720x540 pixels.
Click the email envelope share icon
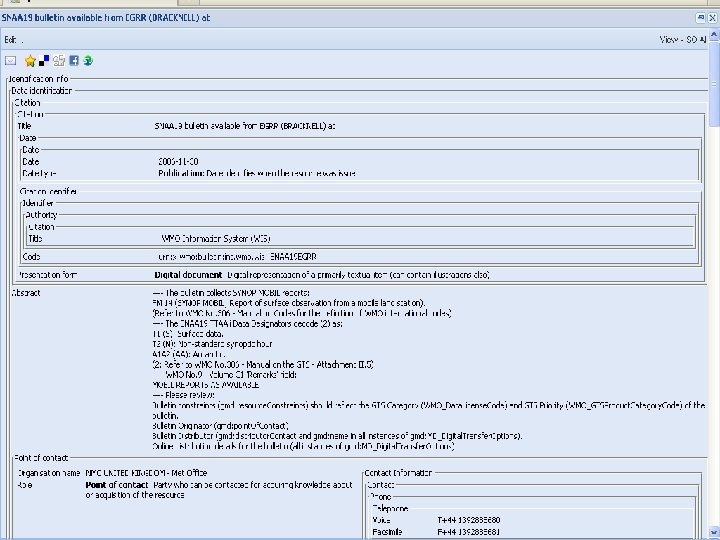pos(11,61)
